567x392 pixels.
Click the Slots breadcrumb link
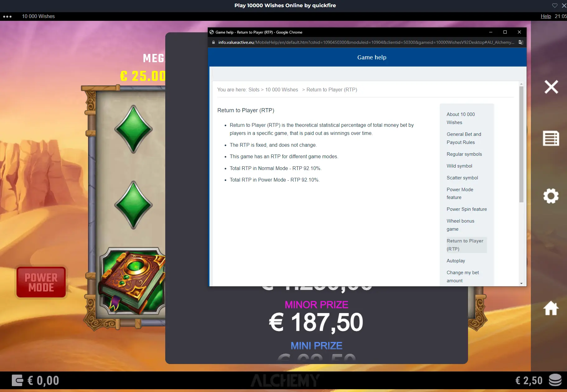click(254, 90)
